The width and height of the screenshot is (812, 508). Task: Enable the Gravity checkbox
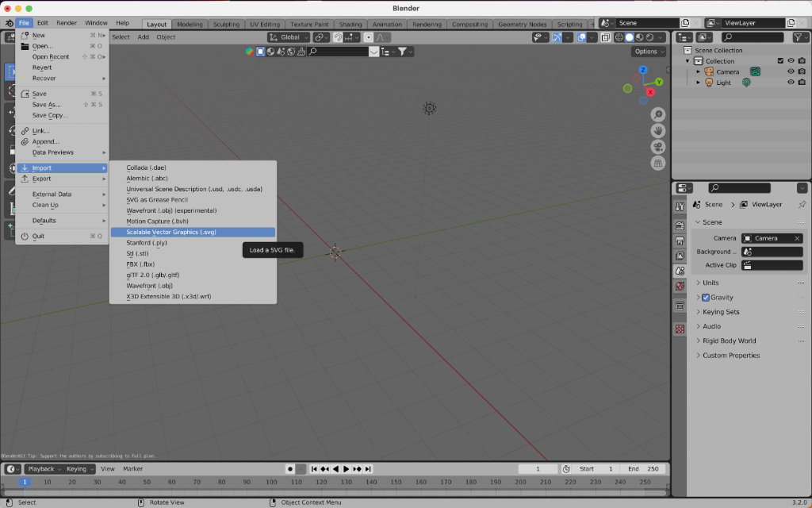pos(706,298)
